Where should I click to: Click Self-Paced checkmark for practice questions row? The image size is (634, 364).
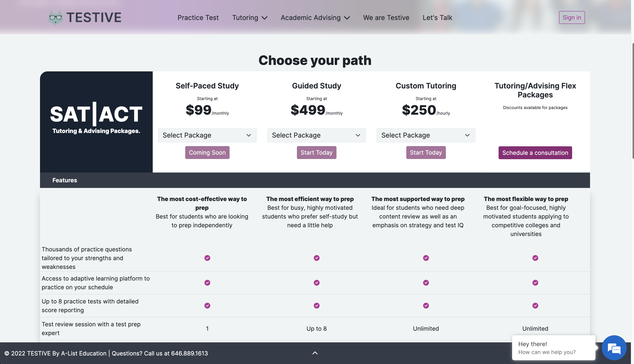(207, 258)
